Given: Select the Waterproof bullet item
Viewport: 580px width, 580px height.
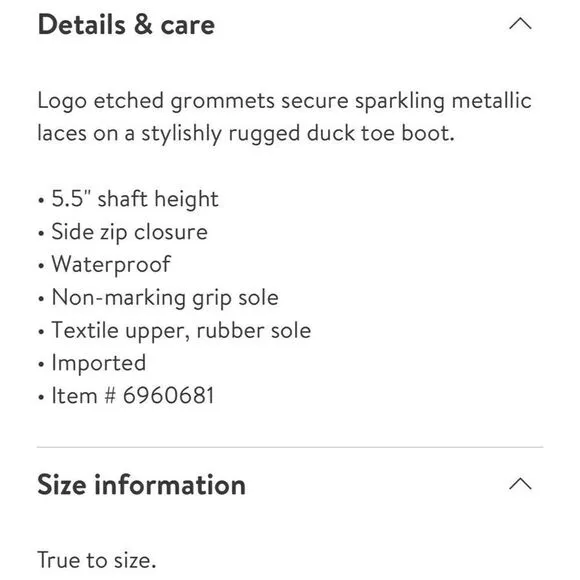Looking at the screenshot, I should (x=111, y=265).
